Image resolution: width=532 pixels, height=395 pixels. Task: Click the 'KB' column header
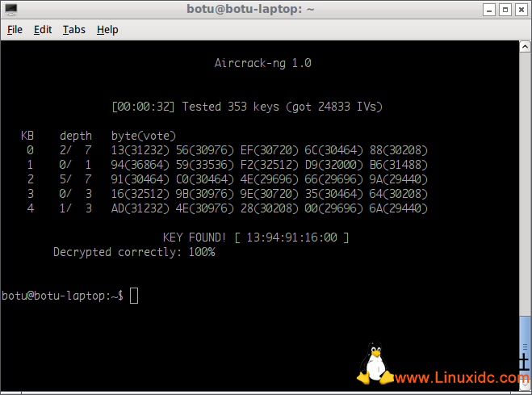pyautogui.click(x=27, y=136)
